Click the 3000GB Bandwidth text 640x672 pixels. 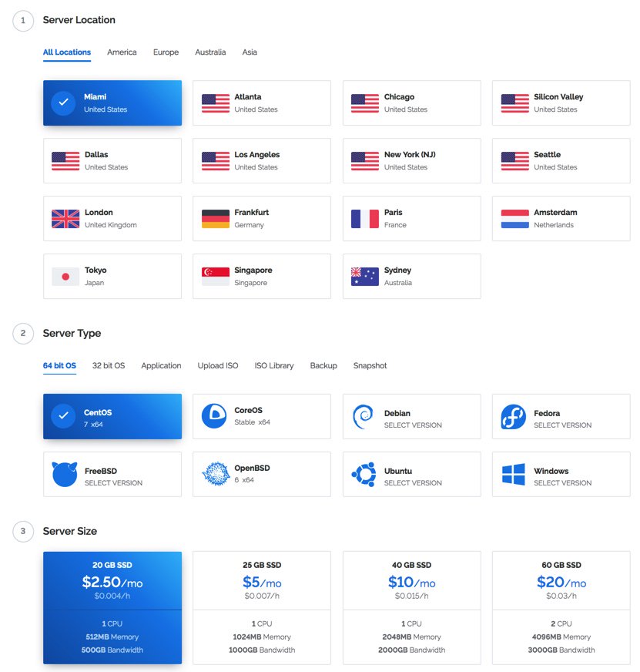click(561, 650)
